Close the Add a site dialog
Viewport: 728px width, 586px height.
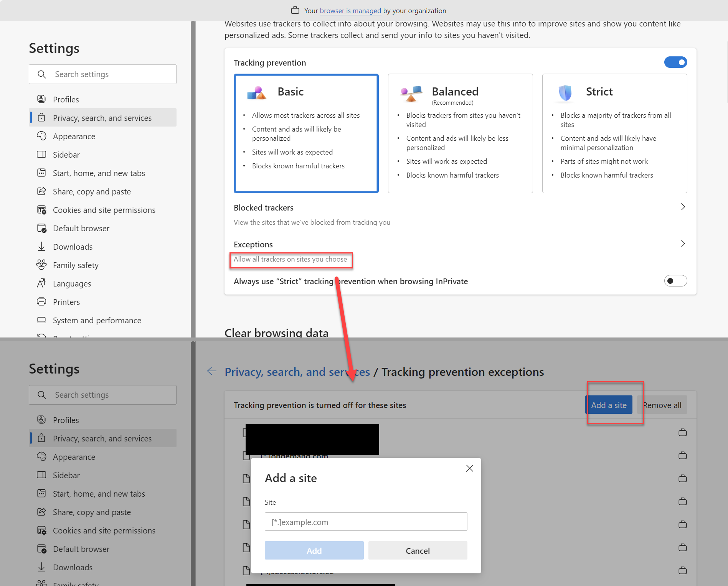point(469,468)
